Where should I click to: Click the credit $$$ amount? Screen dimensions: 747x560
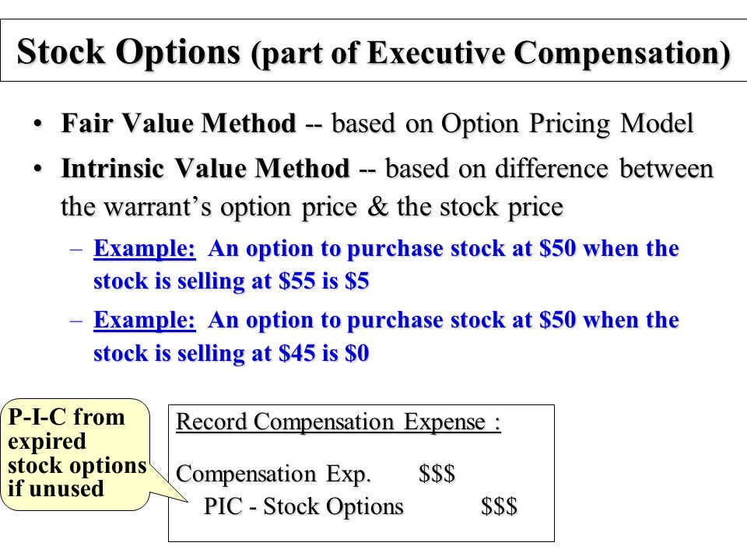pos(499,506)
